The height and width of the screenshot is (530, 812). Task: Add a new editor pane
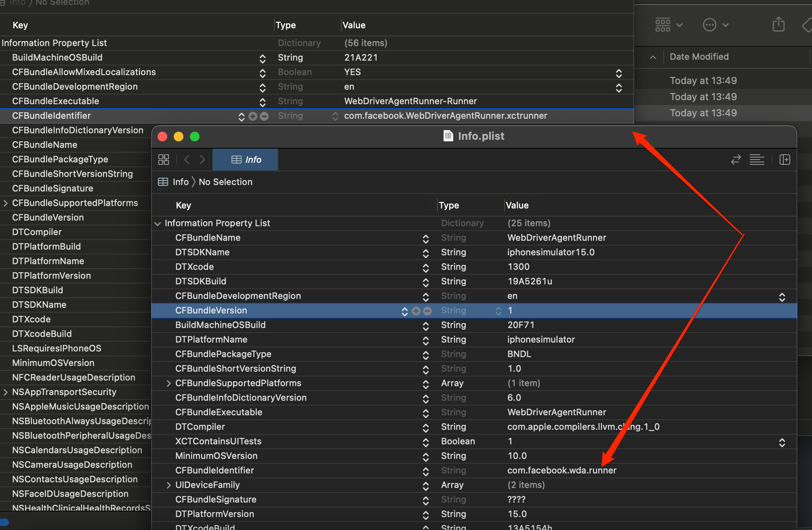coord(785,160)
